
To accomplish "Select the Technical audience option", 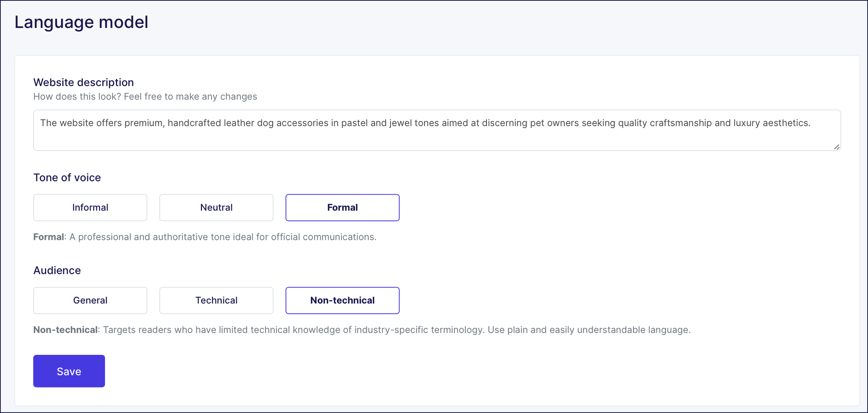I will point(216,300).
